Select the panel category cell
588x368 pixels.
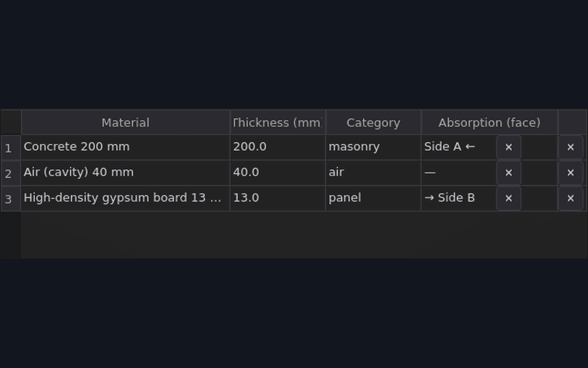(373, 198)
